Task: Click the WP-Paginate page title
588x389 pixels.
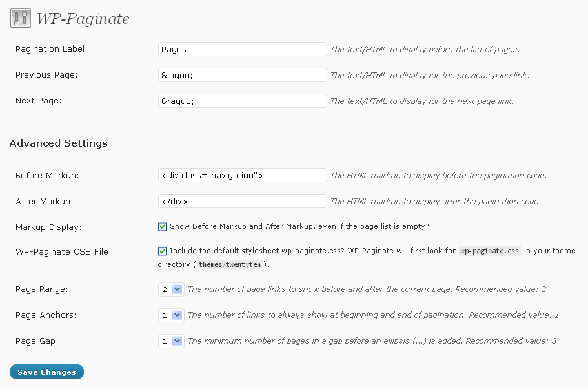Action: point(83,19)
